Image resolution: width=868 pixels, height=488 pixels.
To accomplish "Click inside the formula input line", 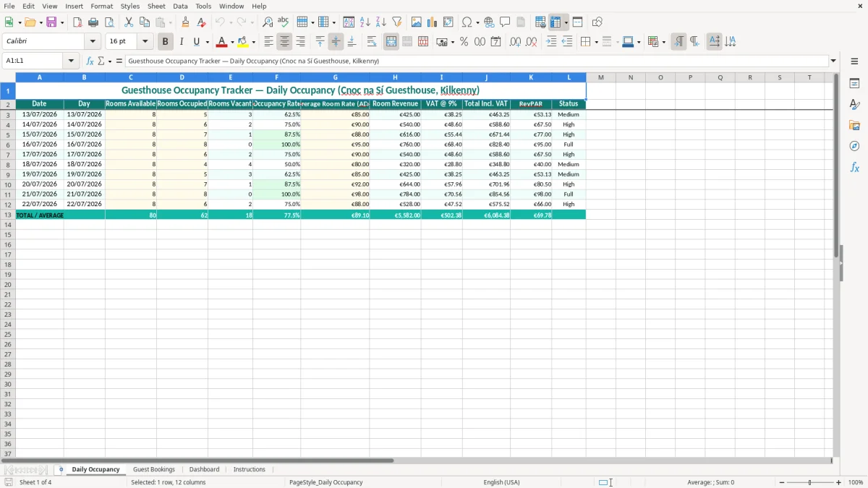I will 477,61.
